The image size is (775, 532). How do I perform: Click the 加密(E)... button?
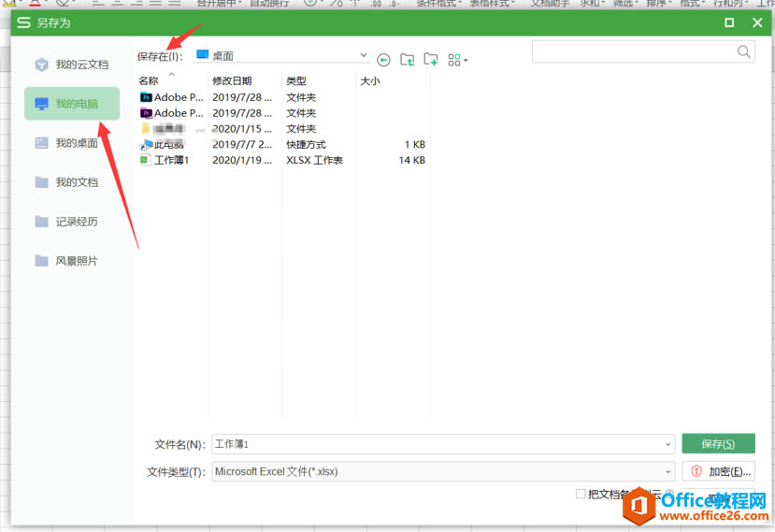coord(718,471)
